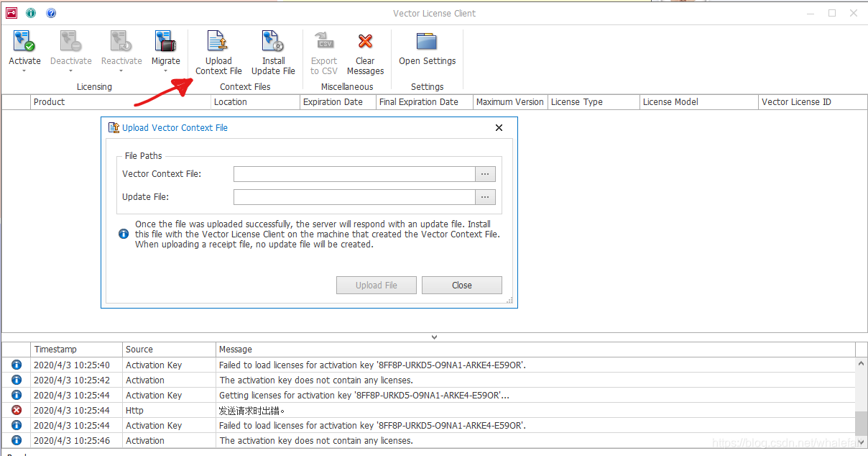Click the 'Http' source cell
868x456 pixels.
[x=134, y=410]
